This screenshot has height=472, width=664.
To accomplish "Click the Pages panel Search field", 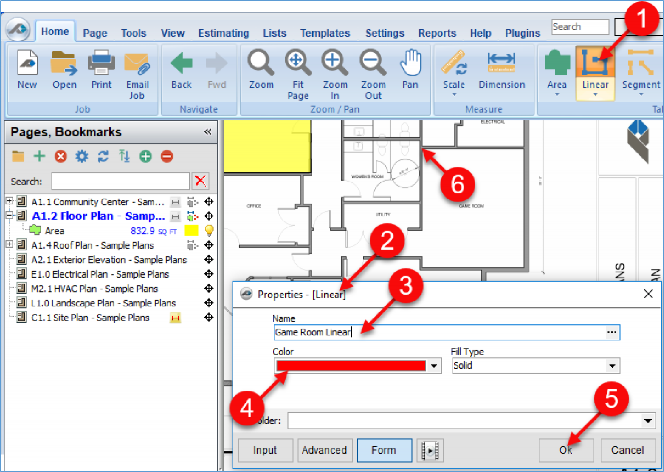I will click(120, 181).
